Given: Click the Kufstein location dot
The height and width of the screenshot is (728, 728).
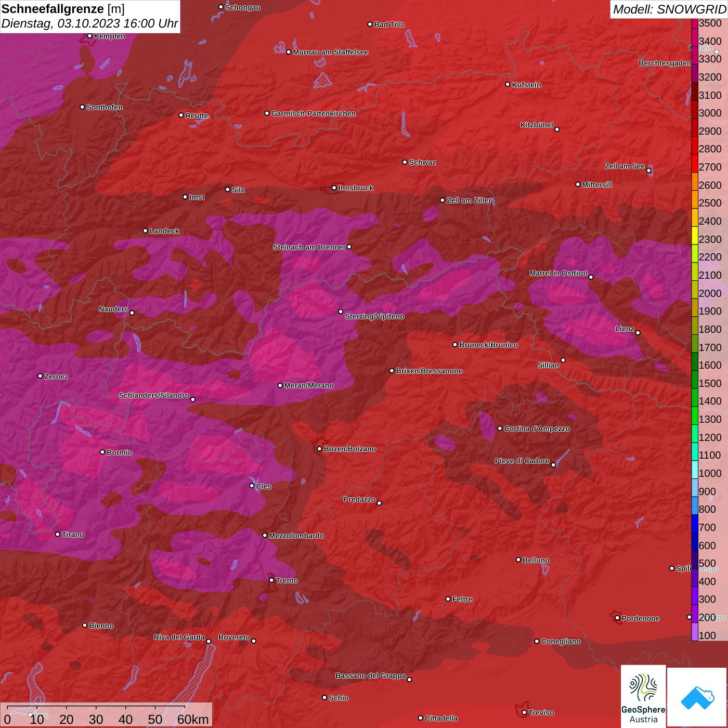Looking at the screenshot, I should click(x=508, y=84).
